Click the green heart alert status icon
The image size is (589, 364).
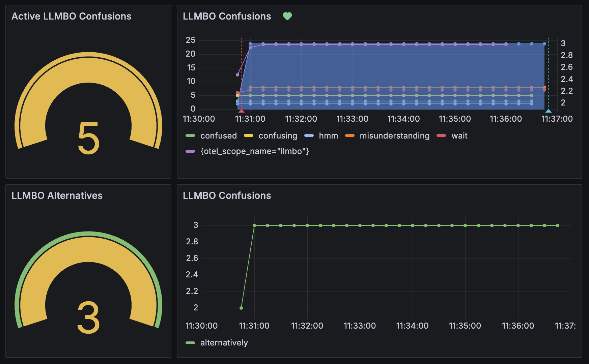[x=287, y=16]
